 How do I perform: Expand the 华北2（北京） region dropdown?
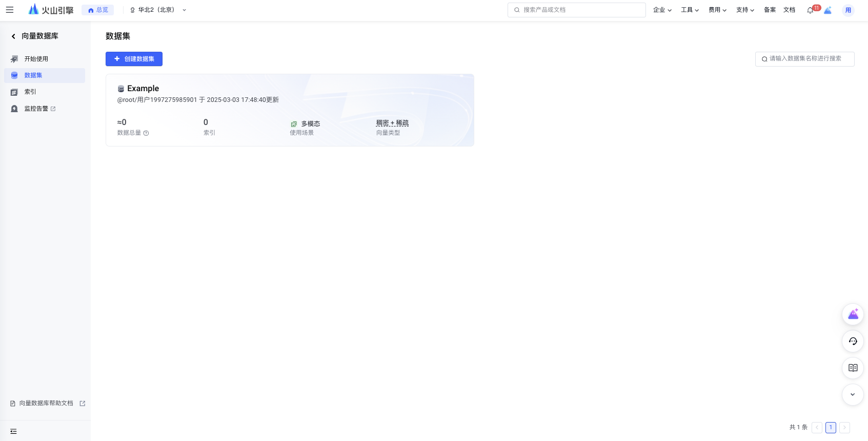tap(158, 10)
